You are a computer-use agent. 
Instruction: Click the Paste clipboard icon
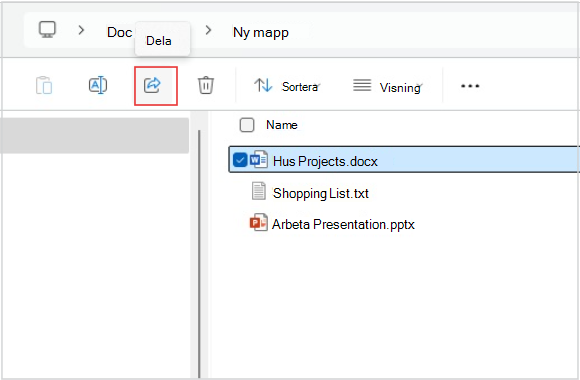[x=44, y=85]
